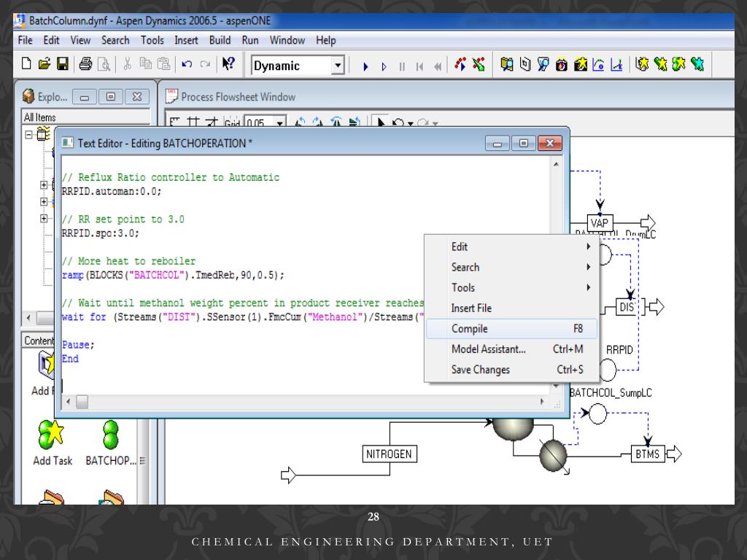Click the red dotted-curve toolbar icon
The image size is (747, 560).
(460, 64)
